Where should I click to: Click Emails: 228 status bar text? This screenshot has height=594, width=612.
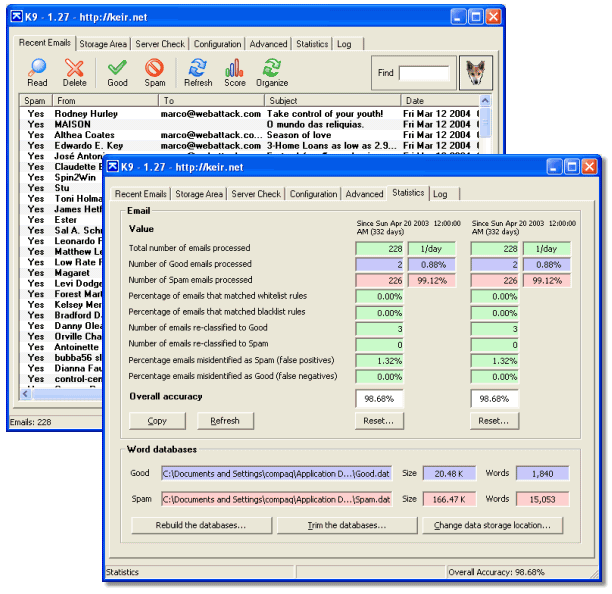(30, 422)
